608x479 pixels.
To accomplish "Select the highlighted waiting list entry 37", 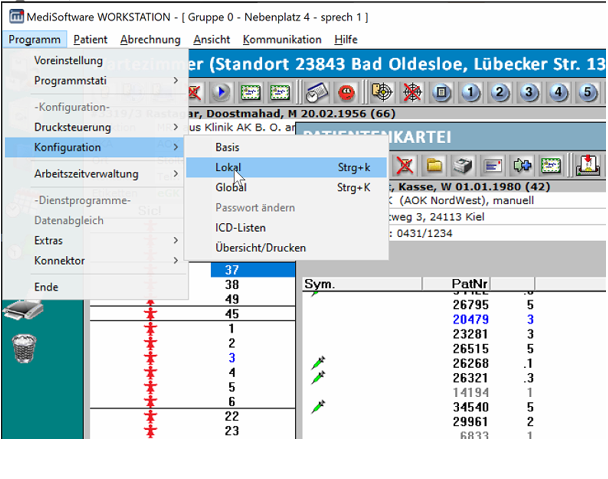I will [253, 270].
